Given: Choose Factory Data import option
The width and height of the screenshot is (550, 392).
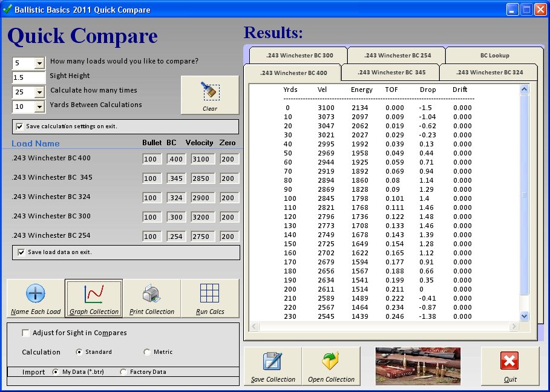Looking at the screenshot, I should [x=124, y=372].
